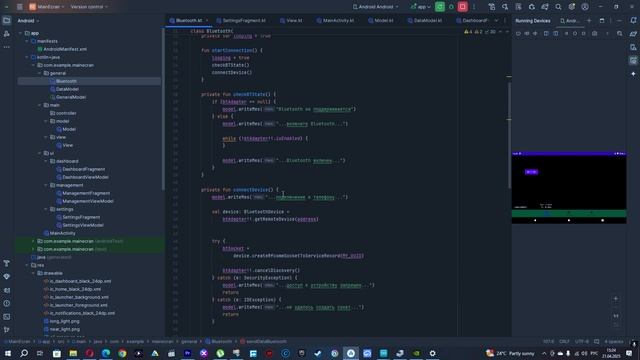Image resolution: width=640 pixels, height=360 pixels.
Task: Switch to the Bluetooth.kt tab
Action: (189, 20)
